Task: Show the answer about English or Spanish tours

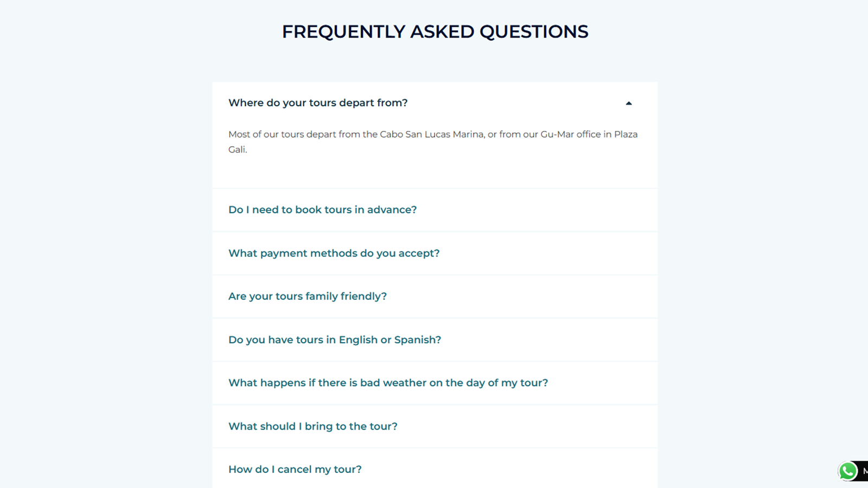Action: point(334,340)
